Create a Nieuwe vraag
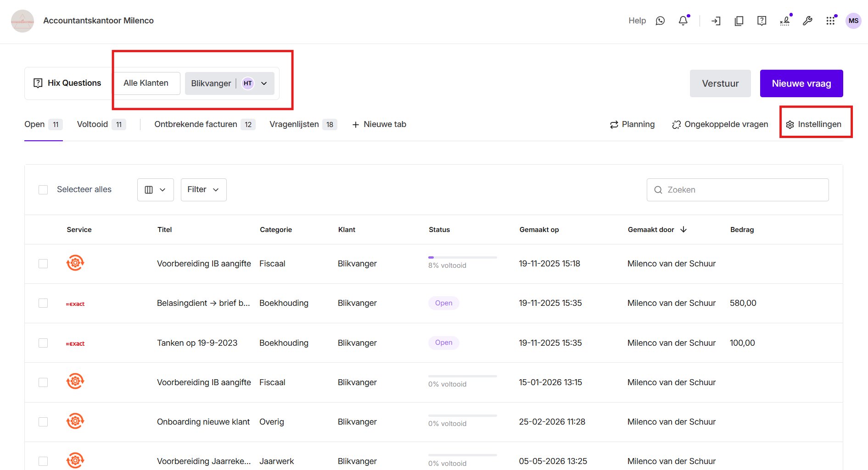868x470 pixels. (801, 83)
